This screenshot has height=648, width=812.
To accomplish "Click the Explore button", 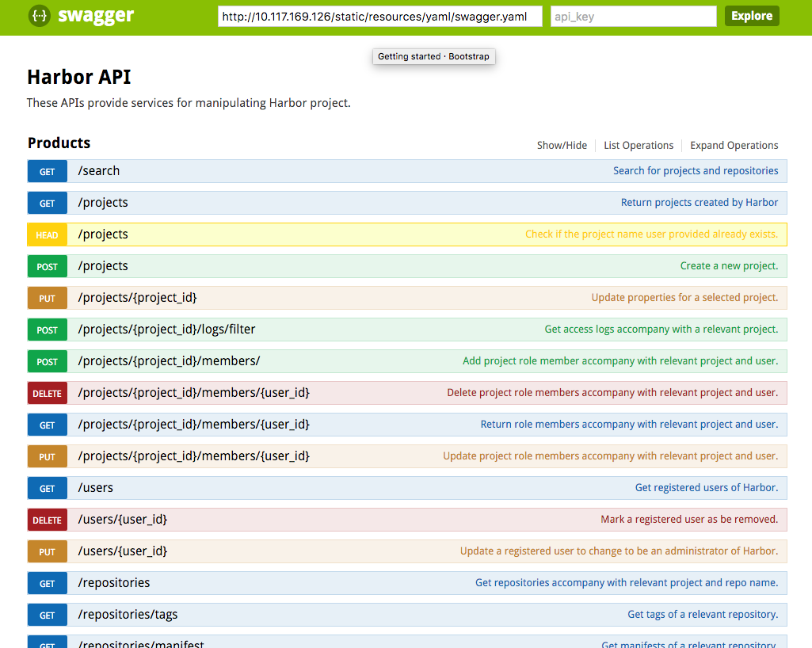I will 751,15.
